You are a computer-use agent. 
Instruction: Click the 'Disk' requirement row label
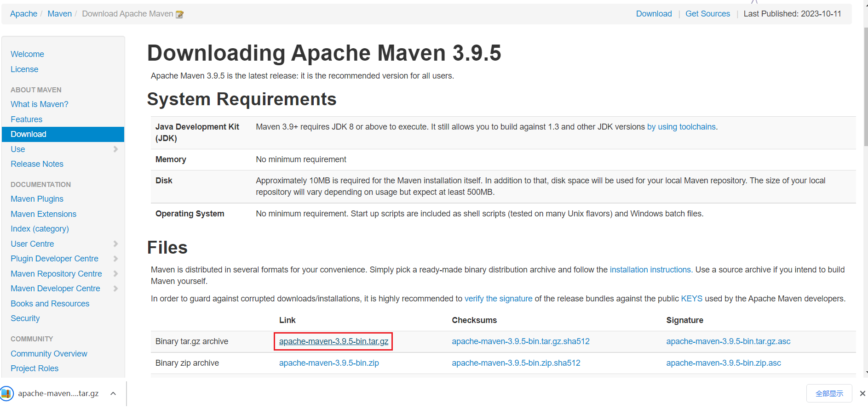pos(164,181)
